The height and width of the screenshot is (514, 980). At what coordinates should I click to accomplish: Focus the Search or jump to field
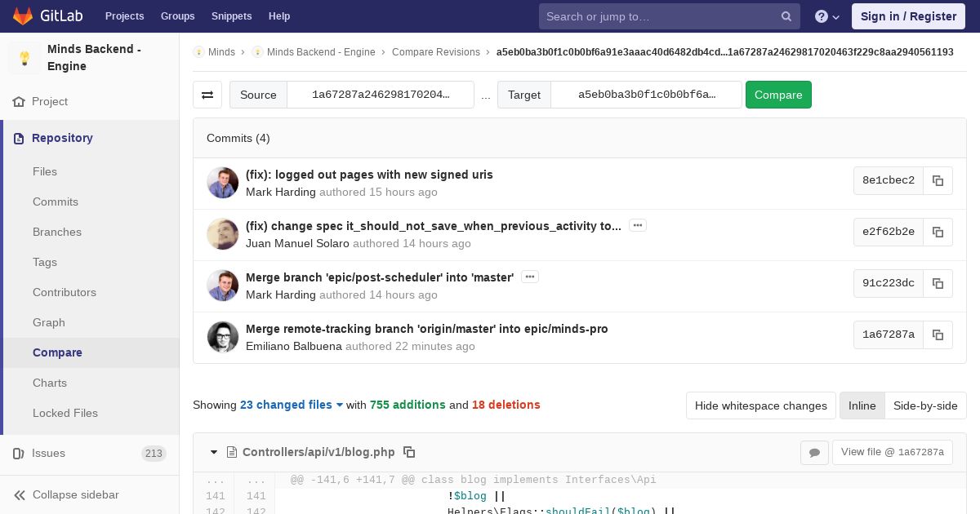point(657,16)
